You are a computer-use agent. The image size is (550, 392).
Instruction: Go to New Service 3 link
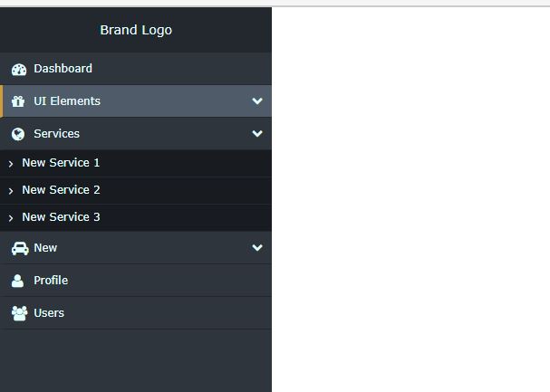136,217
